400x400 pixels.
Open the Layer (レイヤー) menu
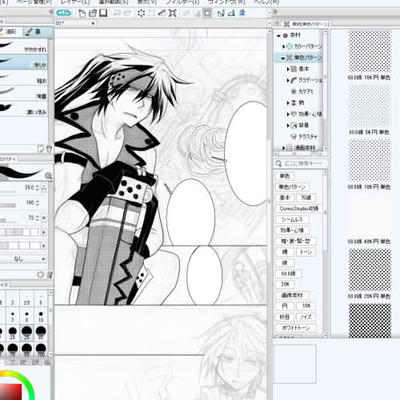75,2
